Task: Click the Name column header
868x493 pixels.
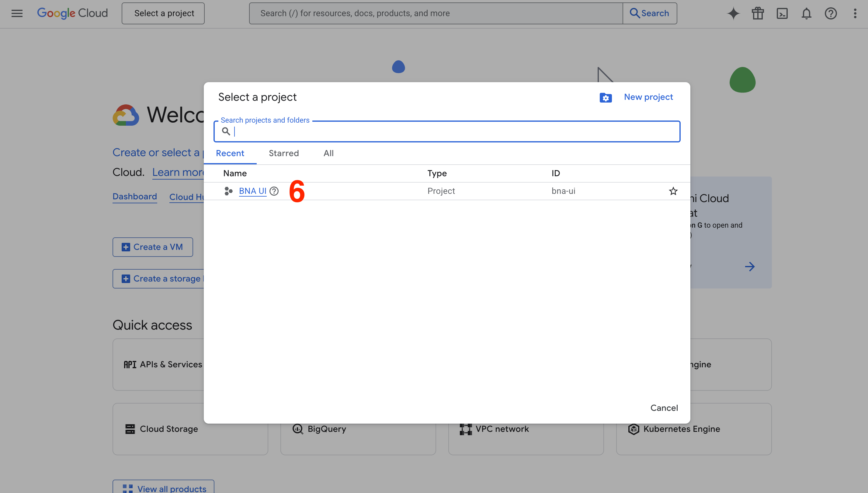Action: (235, 173)
